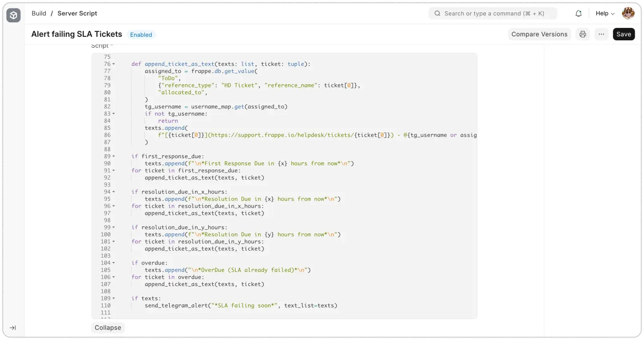This screenshot has height=340, width=644.
Task: Click the search magnifier icon
Action: (437, 14)
